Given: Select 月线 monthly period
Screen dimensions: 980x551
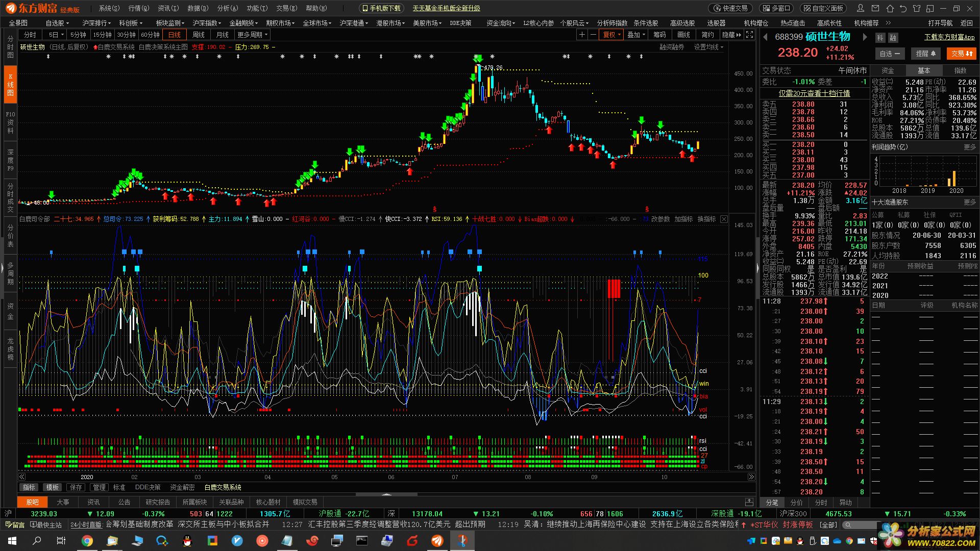Looking at the screenshot, I should (223, 35).
